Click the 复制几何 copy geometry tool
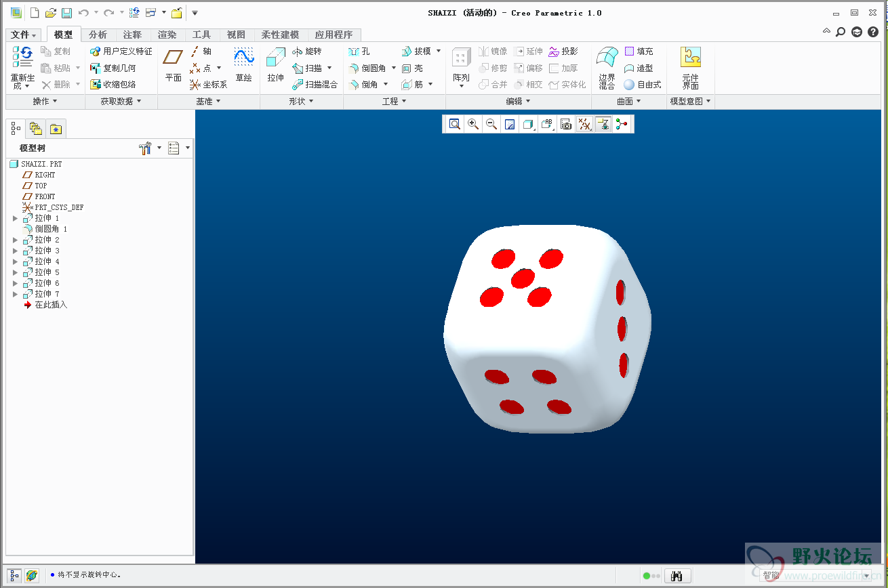Viewport: 888px width, 588px height. [x=113, y=68]
